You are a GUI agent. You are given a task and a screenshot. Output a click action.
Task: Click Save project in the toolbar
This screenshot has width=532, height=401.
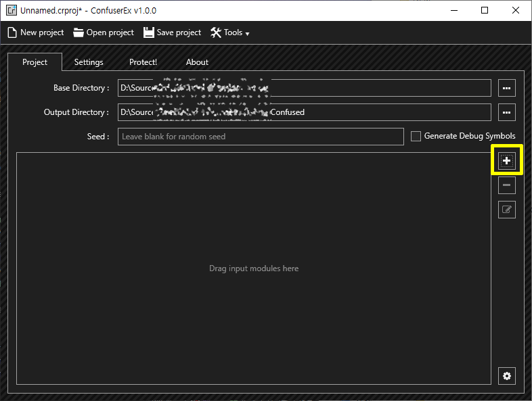[173, 32]
